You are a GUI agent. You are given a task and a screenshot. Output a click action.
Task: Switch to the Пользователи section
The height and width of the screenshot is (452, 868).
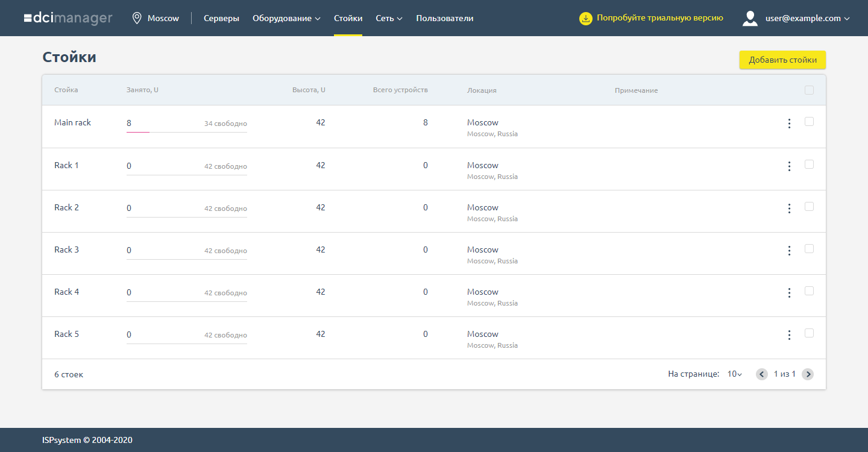444,18
